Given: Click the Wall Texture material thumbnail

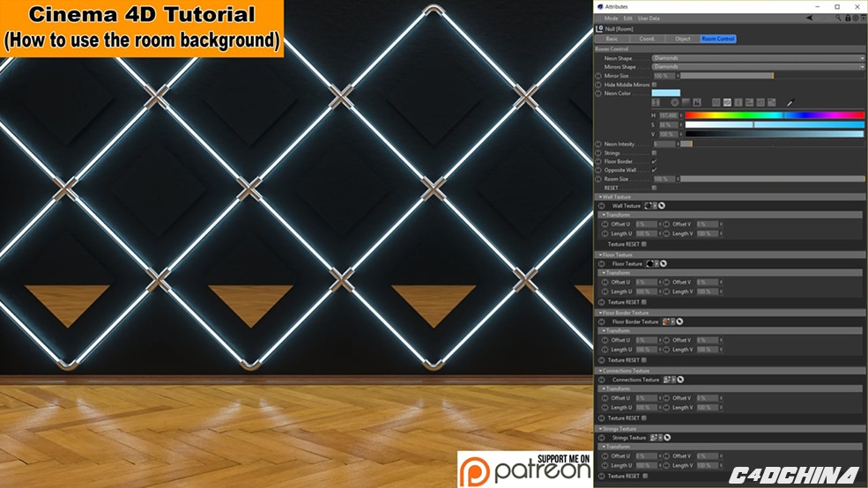Looking at the screenshot, I should (648, 206).
